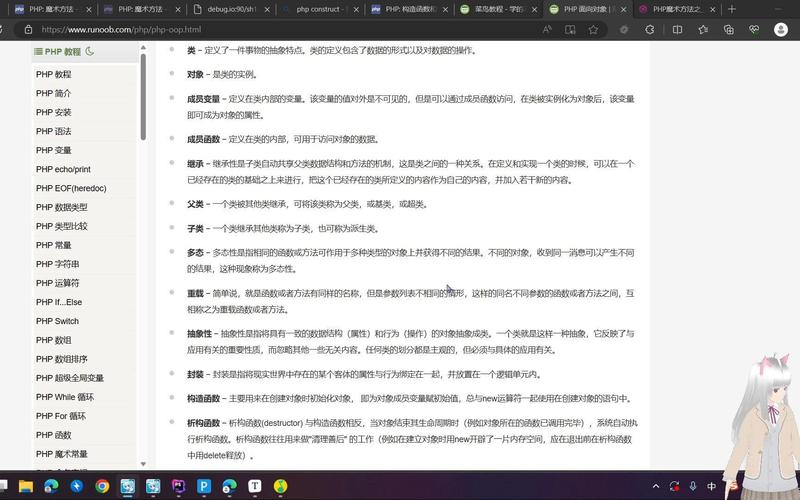Click the sidebar scrollbar thumb
The image size is (800, 500).
point(143,96)
